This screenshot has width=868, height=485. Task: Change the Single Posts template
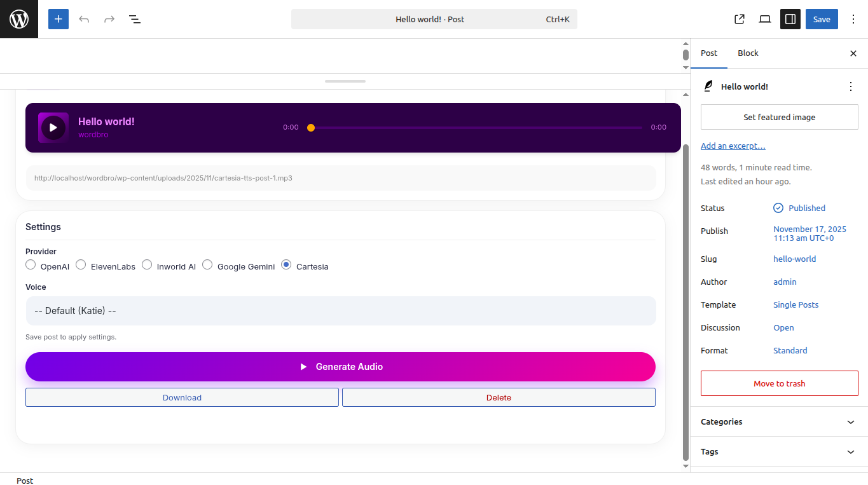click(x=796, y=304)
